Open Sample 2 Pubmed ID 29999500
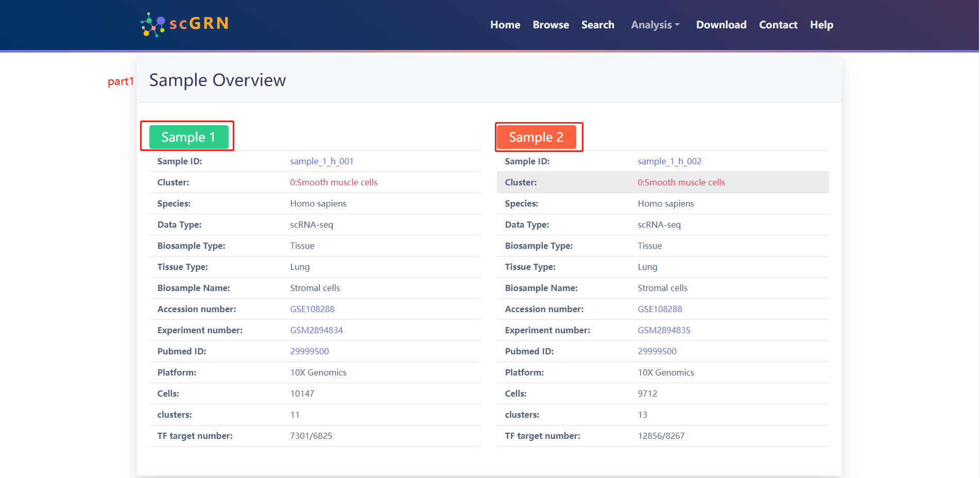The image size is (980, 478). (x=657, y=351)
